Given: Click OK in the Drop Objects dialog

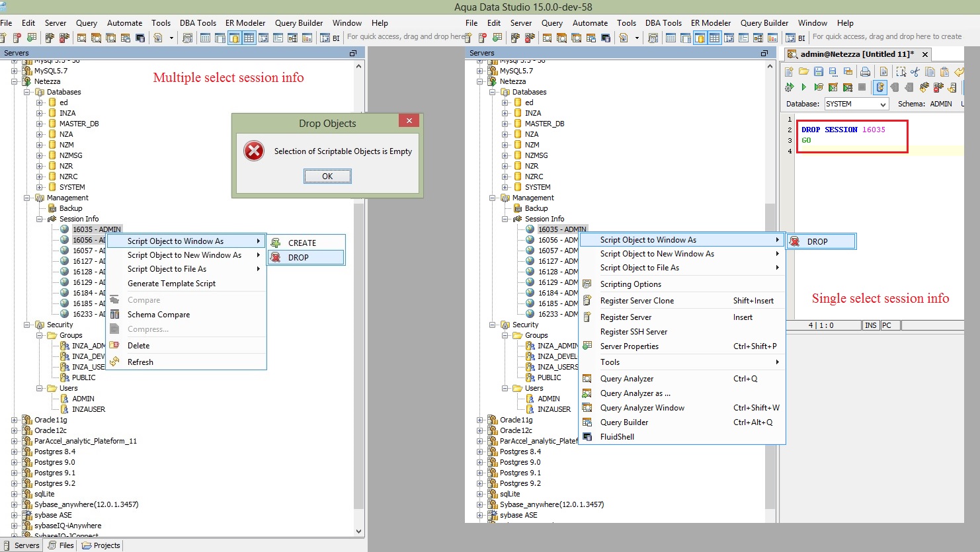Looking at the screenshot, I should pyautogui.click(x=327, y=177).
